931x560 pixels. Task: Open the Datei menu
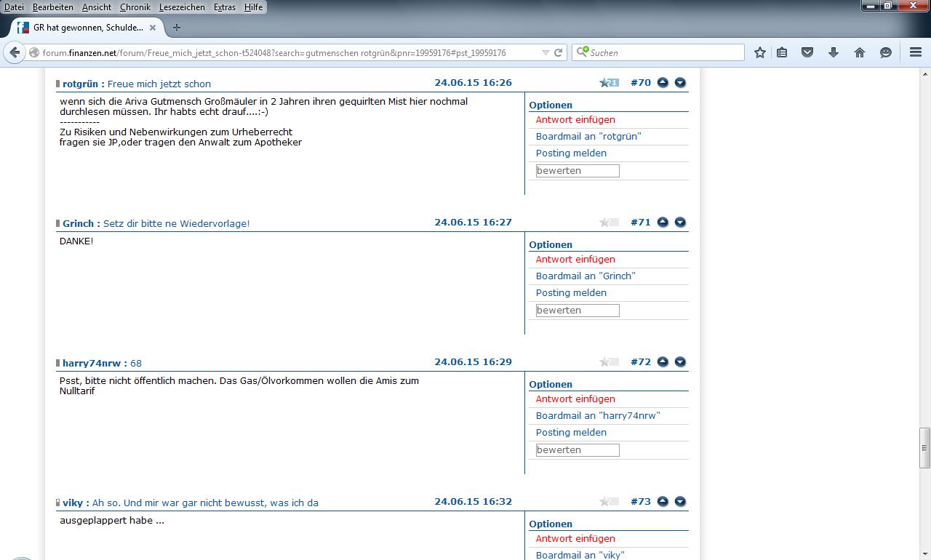point(14,7)
